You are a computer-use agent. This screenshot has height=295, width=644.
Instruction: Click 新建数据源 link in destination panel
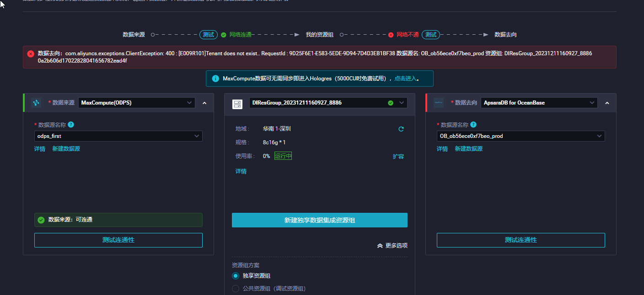(x=468, y=149)
